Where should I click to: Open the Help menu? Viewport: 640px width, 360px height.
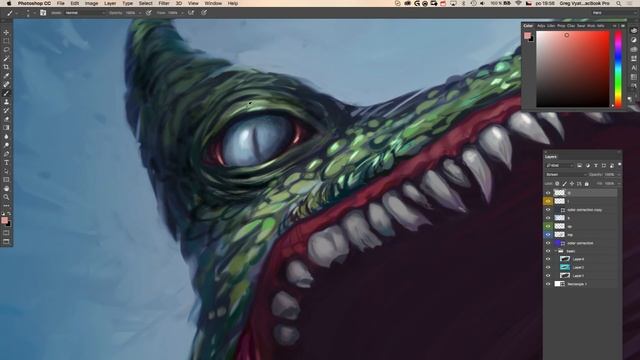click(x=233, y=3)
